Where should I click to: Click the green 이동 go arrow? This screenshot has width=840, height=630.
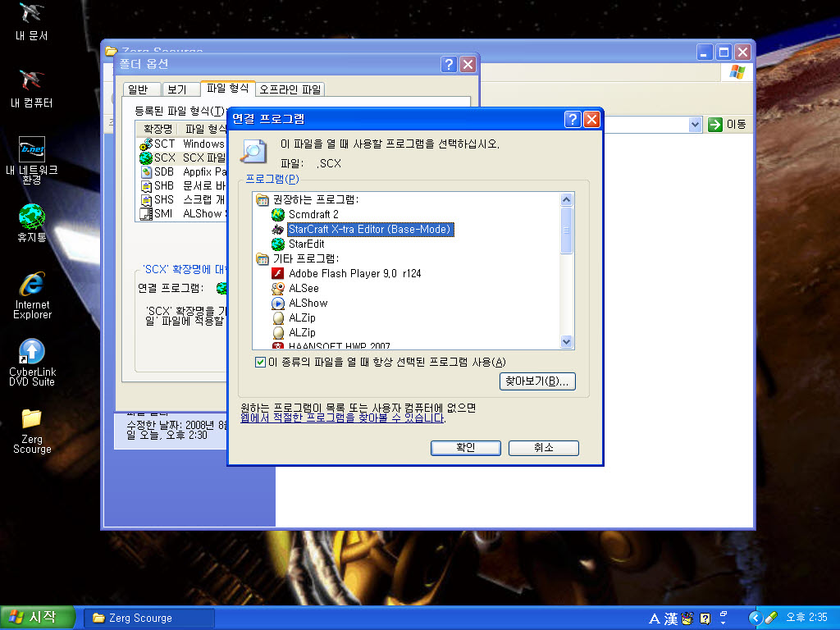[714, 125]
